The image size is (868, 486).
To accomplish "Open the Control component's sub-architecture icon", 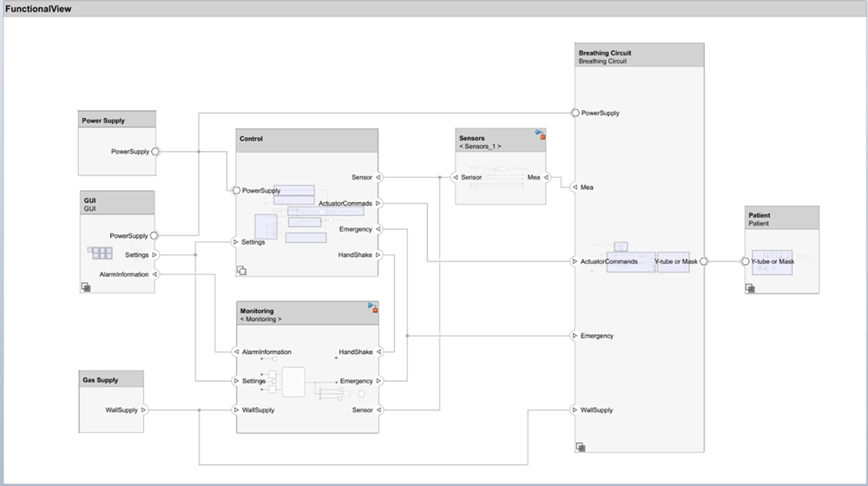I will [x=242, y=271].
